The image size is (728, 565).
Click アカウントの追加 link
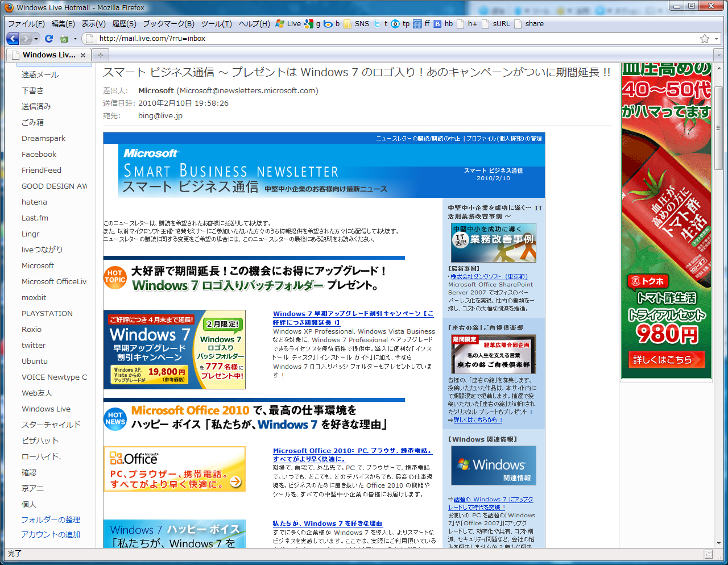(51, 534)
